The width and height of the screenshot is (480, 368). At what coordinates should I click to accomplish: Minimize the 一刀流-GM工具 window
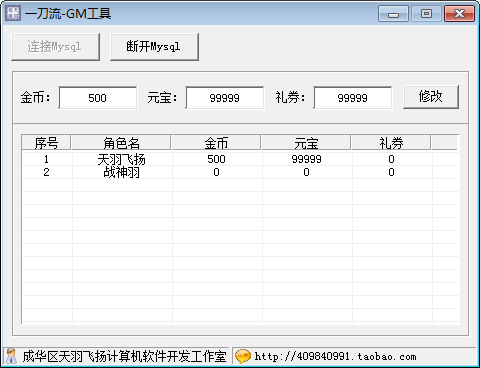393,14
